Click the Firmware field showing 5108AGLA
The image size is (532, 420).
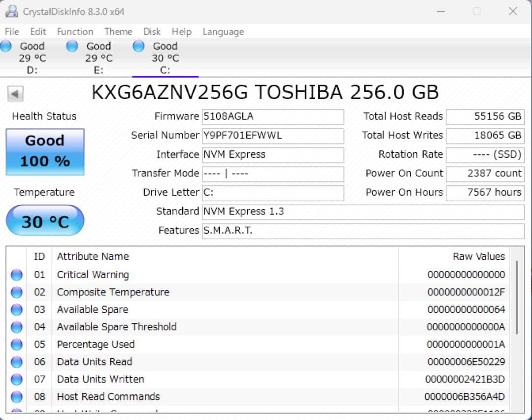(x=273, y=117)
